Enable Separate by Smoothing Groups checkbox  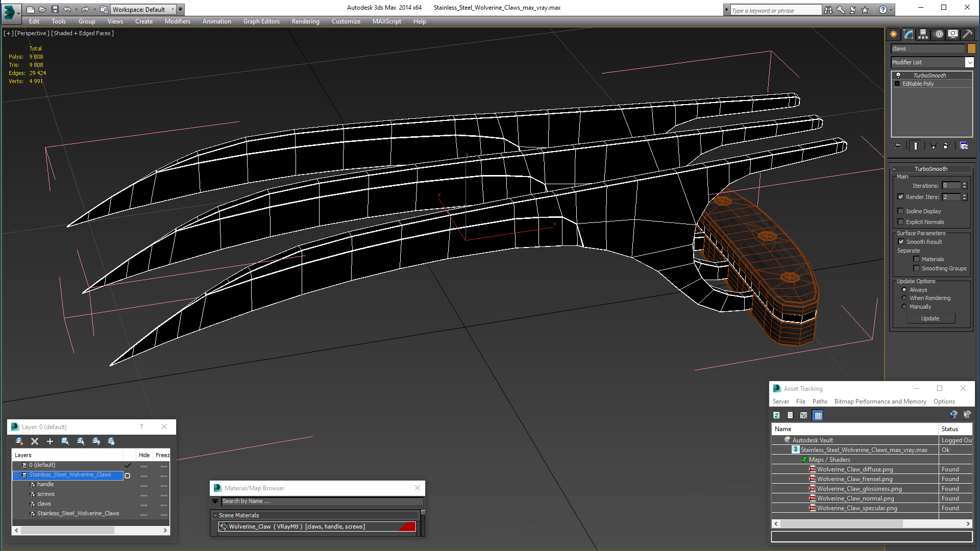click(x=916, y=268)
